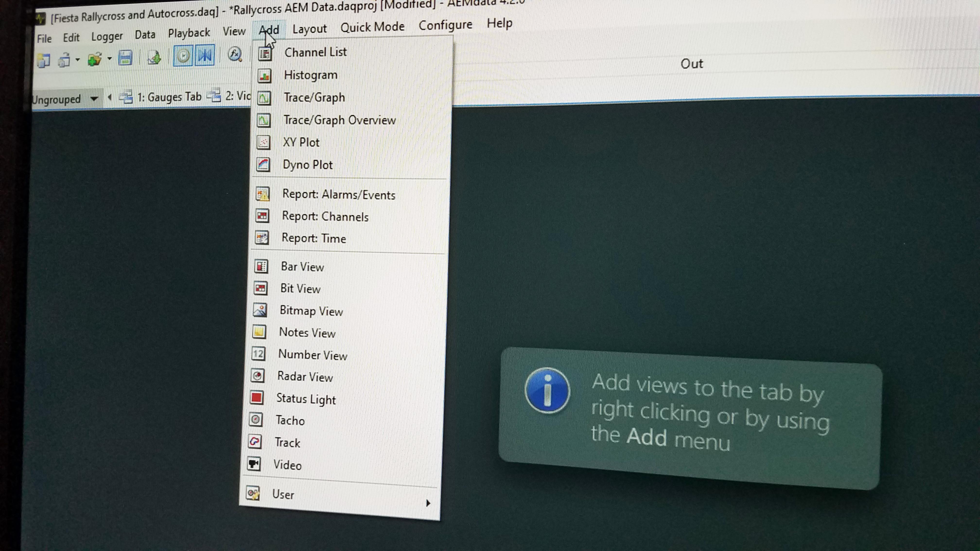Open the Layout menu
This screenshot has width=980, height=551.
pos(309,28)
